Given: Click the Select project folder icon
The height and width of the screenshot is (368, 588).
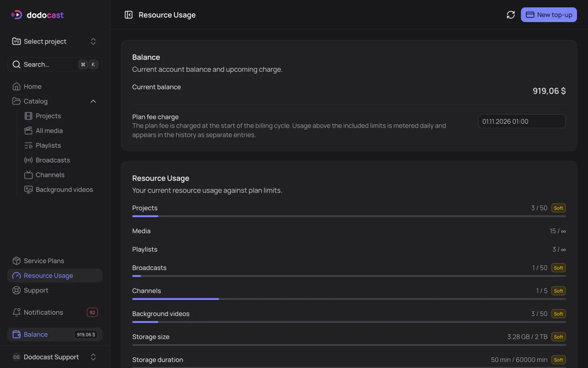Looking at the screenshot, I should click(16, 41).
